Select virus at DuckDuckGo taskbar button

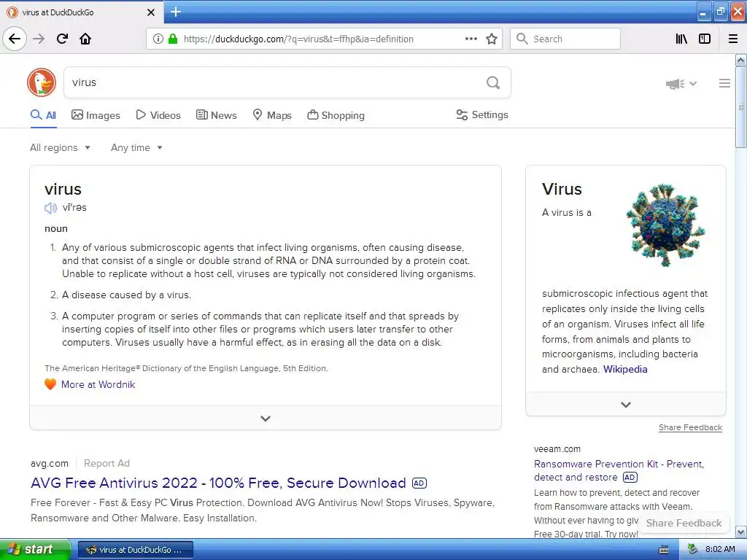[x=136, y=550]
